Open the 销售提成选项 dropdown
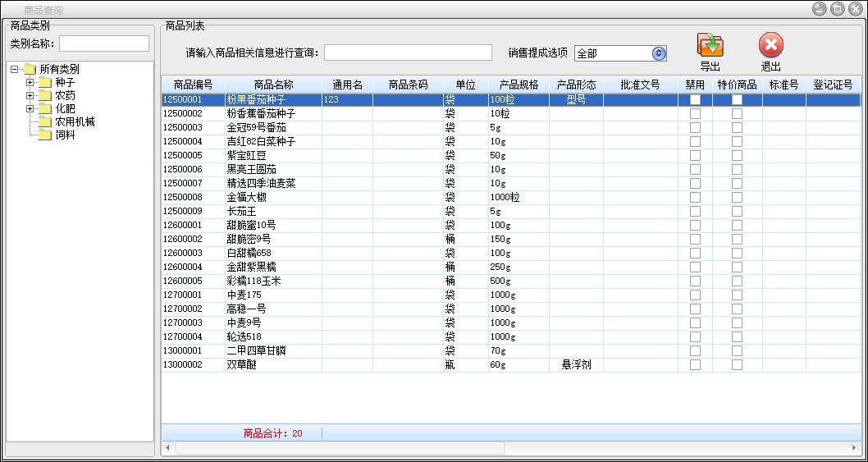Screen dimensions: 868x462 [658, 53]
